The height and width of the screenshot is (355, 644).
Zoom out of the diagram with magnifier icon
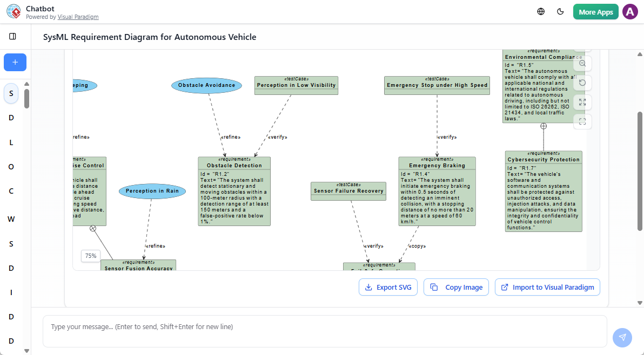(582, 63)
